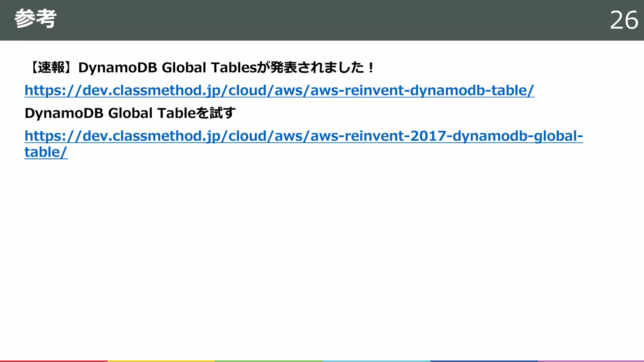This screenshot has height=362, width=644.
Task: Click the slide number 26
Action: (624, 20)
